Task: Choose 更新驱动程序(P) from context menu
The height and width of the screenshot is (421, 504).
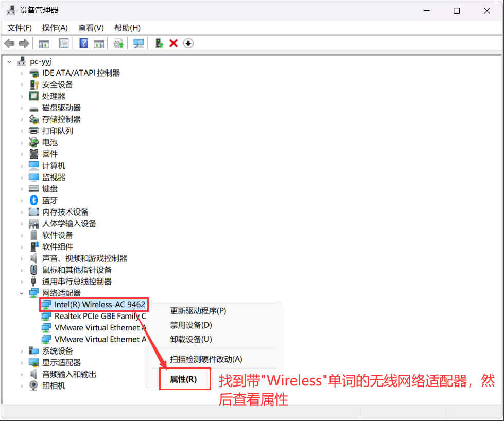Action: [198, 311]
